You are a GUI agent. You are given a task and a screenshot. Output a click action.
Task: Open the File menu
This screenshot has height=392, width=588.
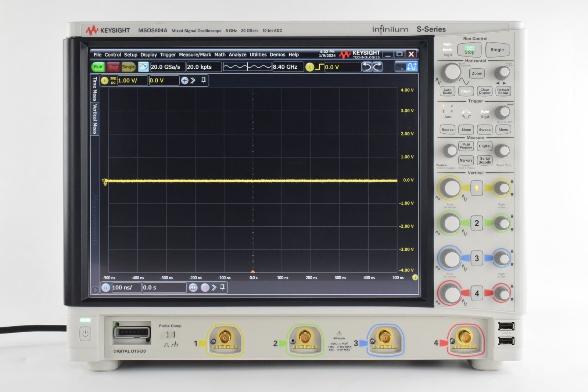coord(97,55)
